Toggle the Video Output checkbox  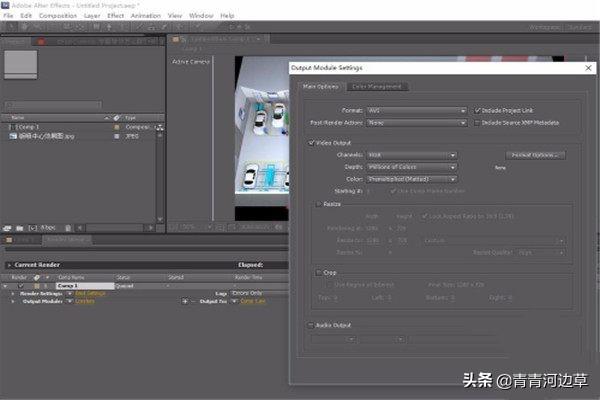[311, 143]
